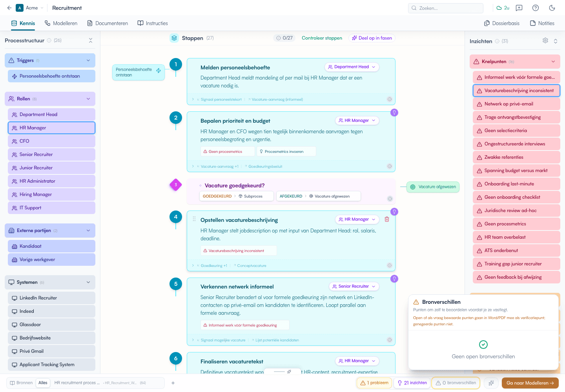Close Processtructuur panel with collapse icon
This screenshot has width=565, height=392.
coord(91,40)
